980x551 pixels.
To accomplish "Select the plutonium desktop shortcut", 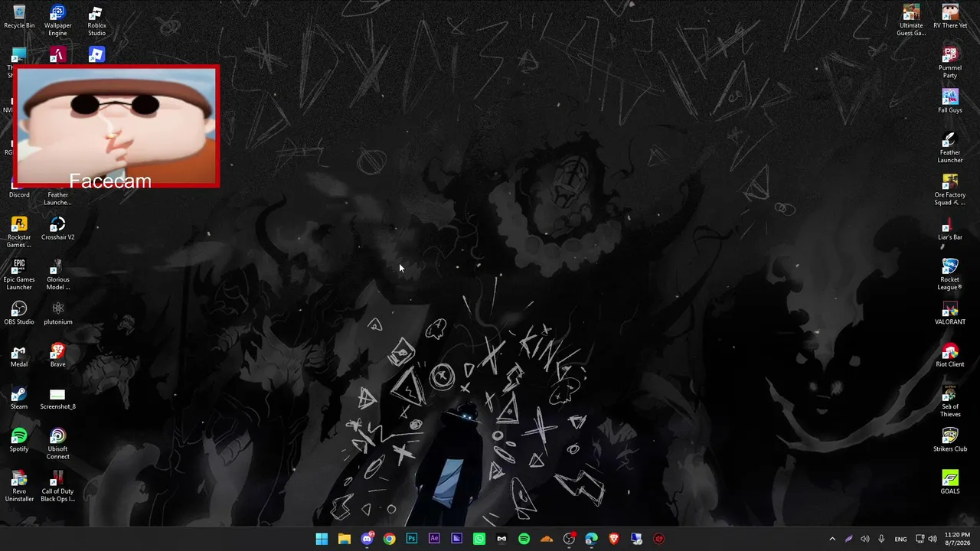I will pyautogui.click(x=57, y=313).
